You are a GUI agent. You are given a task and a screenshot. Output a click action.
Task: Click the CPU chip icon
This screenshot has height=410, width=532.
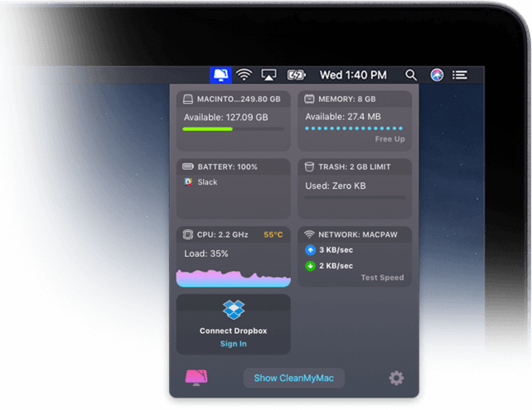[188, 234]
